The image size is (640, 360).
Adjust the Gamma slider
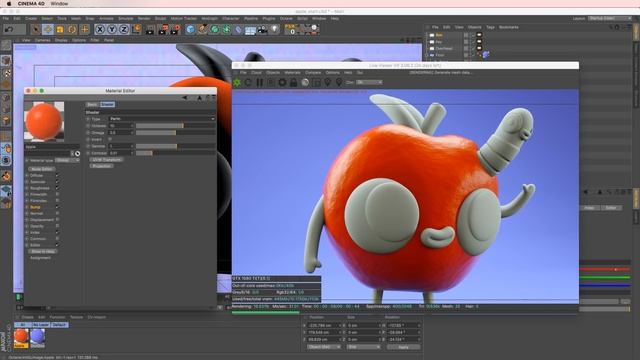pos(176,146)
